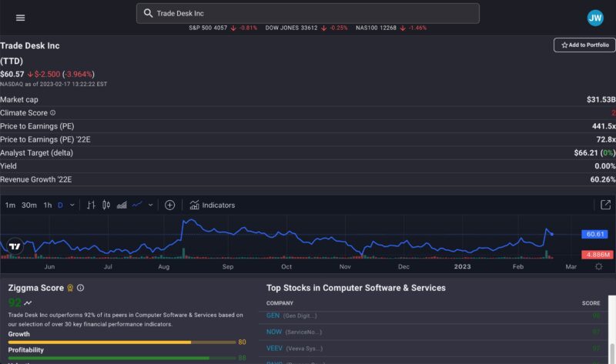
Task: Open chart settings gear icon
Action: 598,266
